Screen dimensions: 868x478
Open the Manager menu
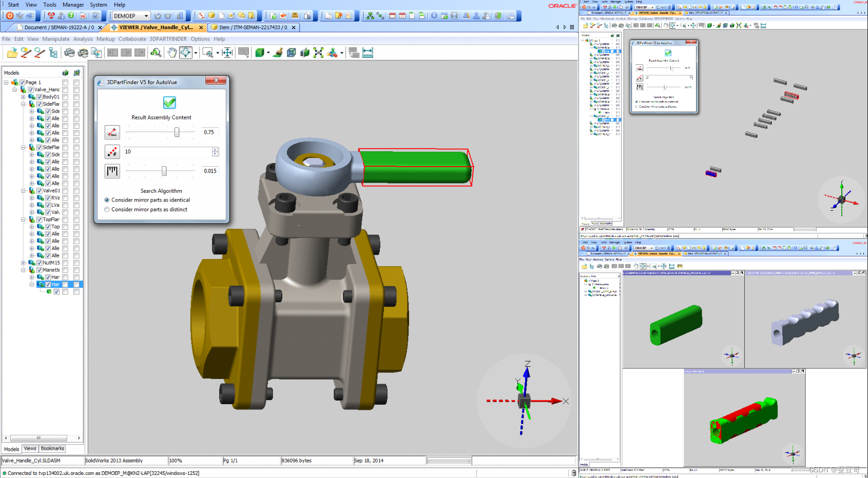[x=73, y=5]
